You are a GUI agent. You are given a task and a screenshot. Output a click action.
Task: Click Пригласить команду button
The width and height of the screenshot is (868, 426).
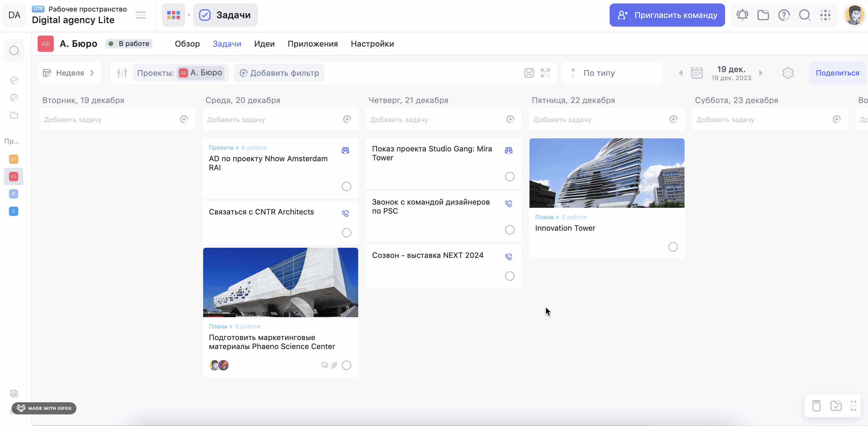click(667, 15)
